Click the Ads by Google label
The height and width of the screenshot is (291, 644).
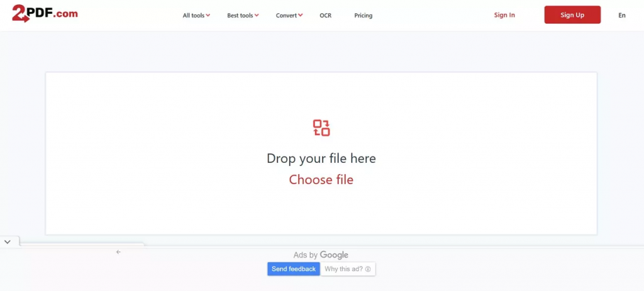coord(321,255)
